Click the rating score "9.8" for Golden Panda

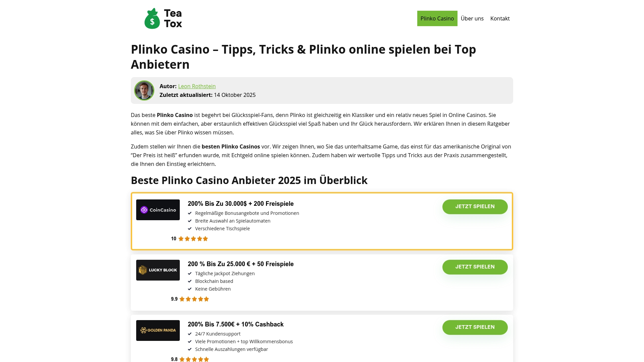(174, 359)
